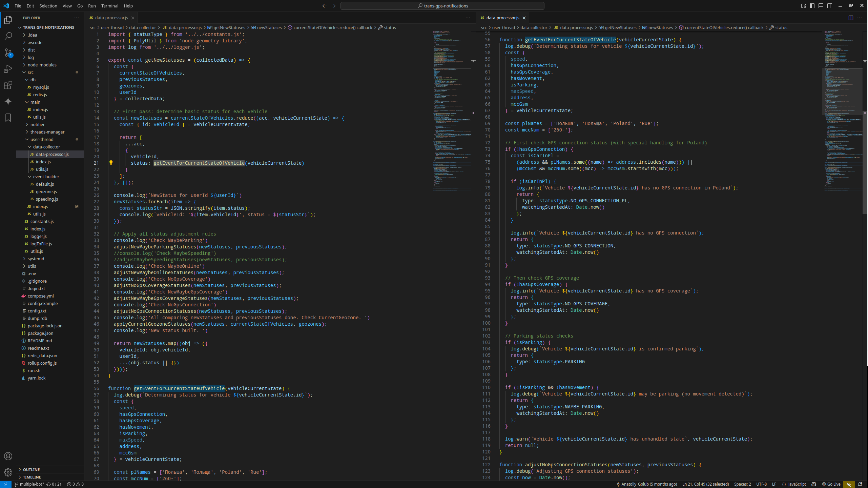
Task: Expand the node_modules folder
Action: click(x=42, y=65)
